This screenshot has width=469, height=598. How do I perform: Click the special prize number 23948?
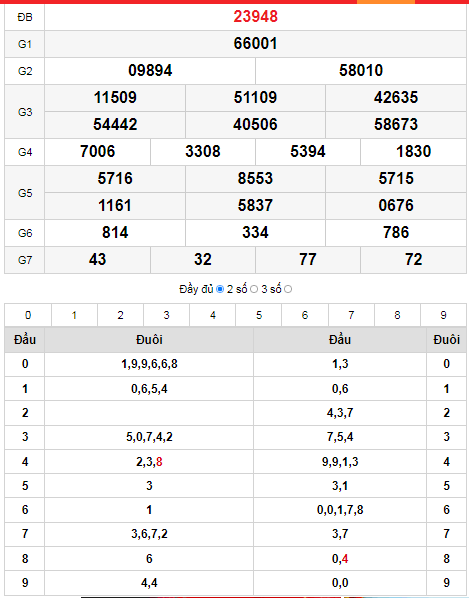(255, 17)
